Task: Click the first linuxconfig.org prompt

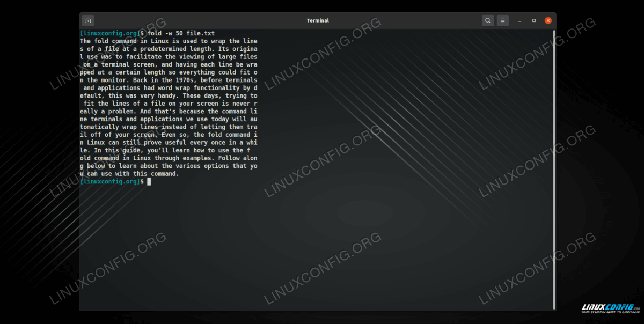Action: pyautogui.click(x=110, y=33)
